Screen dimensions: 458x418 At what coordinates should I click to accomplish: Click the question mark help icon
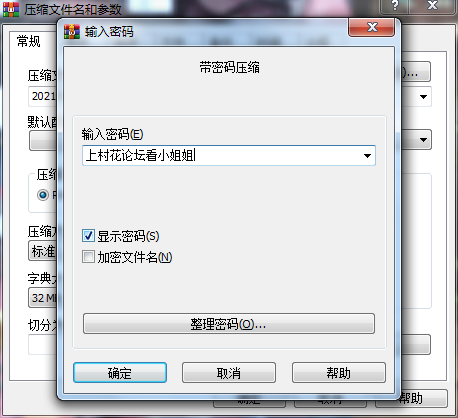395,6
